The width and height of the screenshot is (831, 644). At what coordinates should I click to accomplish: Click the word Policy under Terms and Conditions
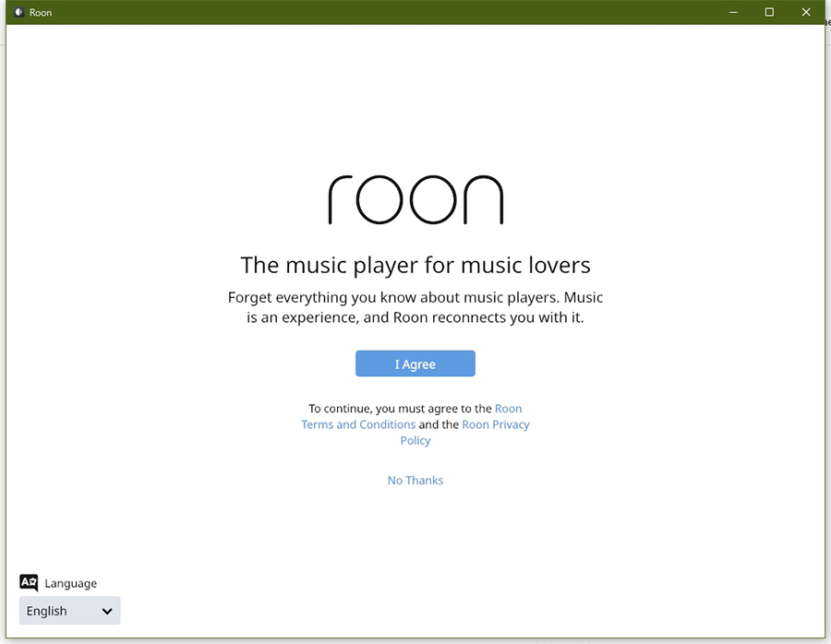(x=415, y=440)
